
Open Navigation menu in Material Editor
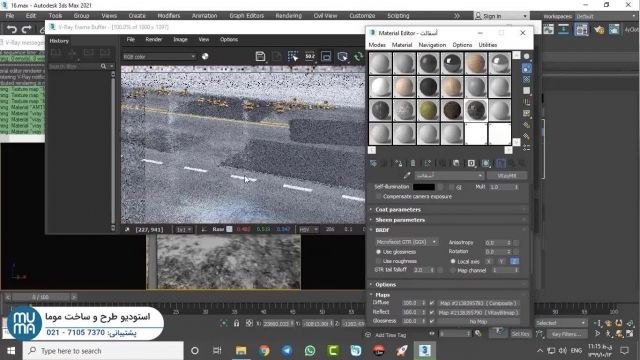coord(432,45)
